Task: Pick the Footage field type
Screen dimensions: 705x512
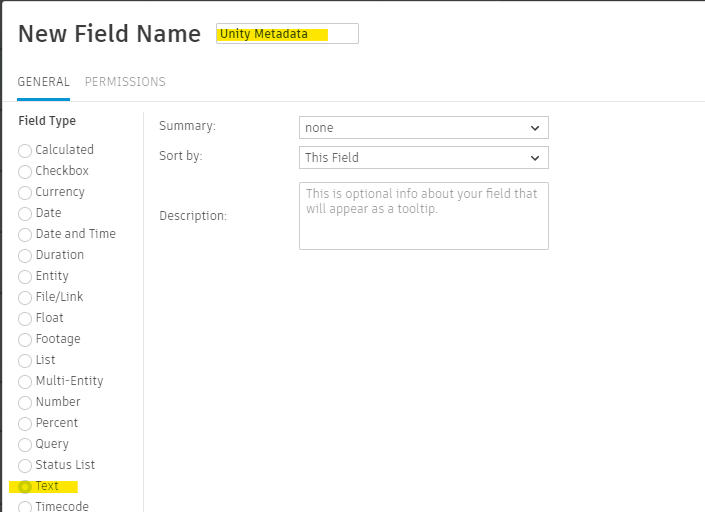Action: pyautogui.click(x=25, y=339)
